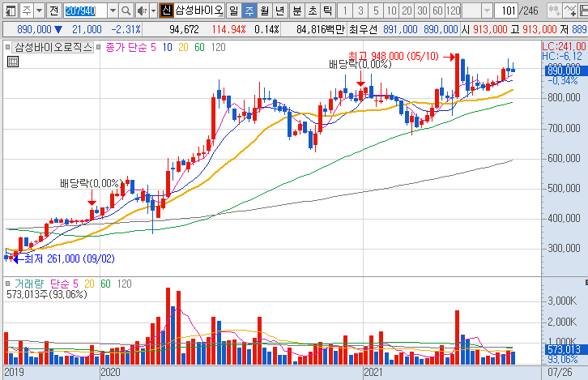This screenshot has height=380, width=588.
Task: Click the blue 890,000 price axis tag
Action: (x=565, y=70)
